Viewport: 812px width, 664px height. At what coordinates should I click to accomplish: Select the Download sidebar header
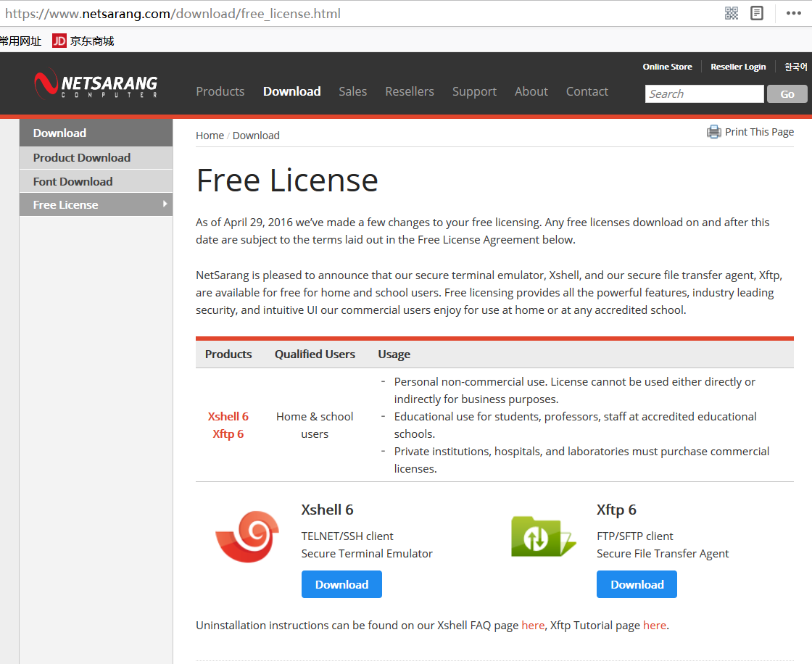(x=96, y=133)
